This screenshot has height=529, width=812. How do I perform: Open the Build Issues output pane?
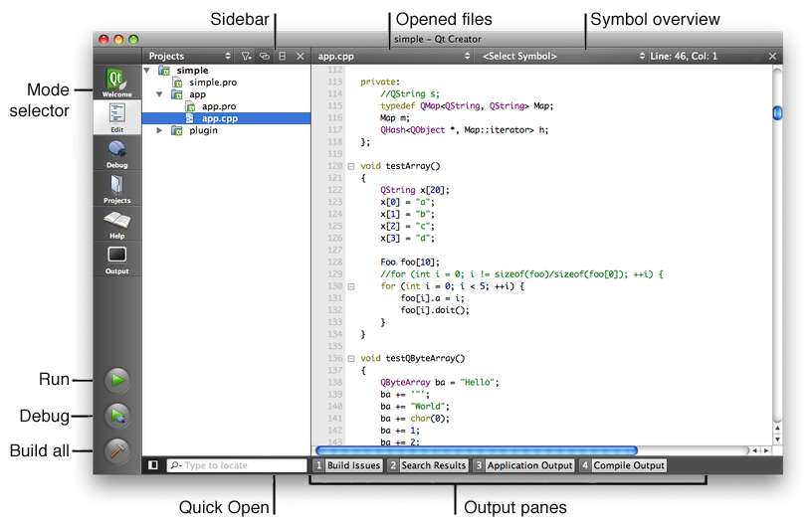click(x=348, y=465)
